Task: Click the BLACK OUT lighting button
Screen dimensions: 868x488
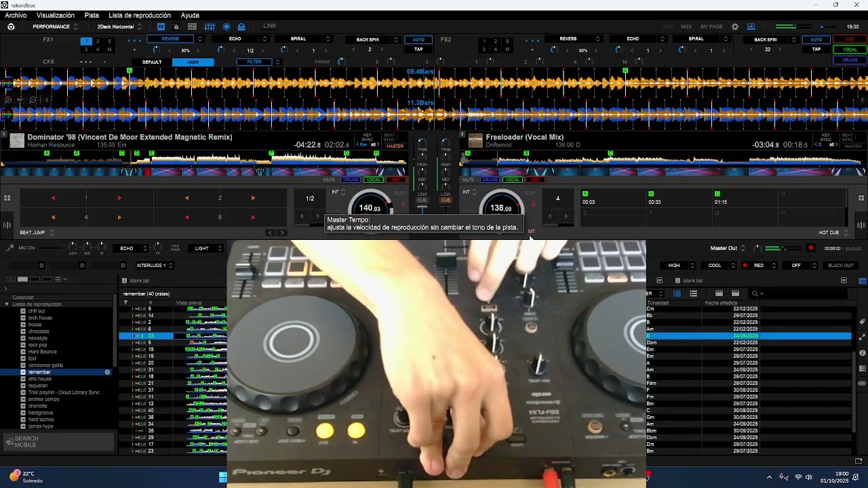Action: tap(841, 266)
